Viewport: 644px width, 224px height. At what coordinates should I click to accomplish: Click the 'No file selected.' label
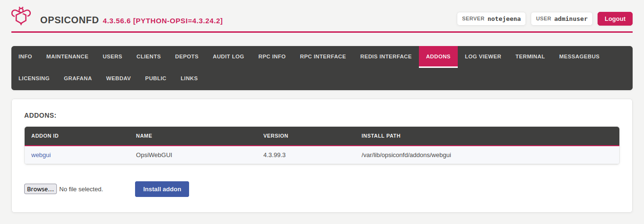(x=81, y=189)
